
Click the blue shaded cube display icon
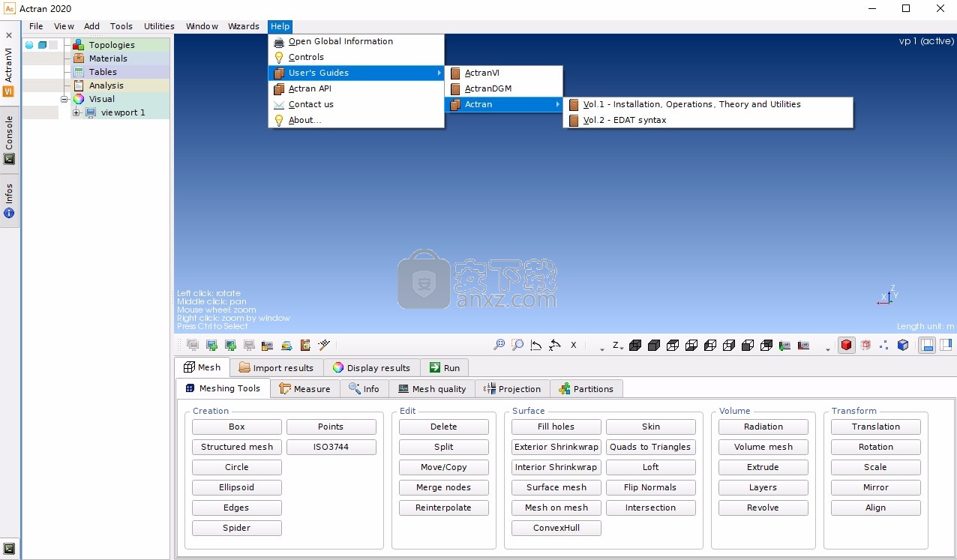(x=903, y=345)
